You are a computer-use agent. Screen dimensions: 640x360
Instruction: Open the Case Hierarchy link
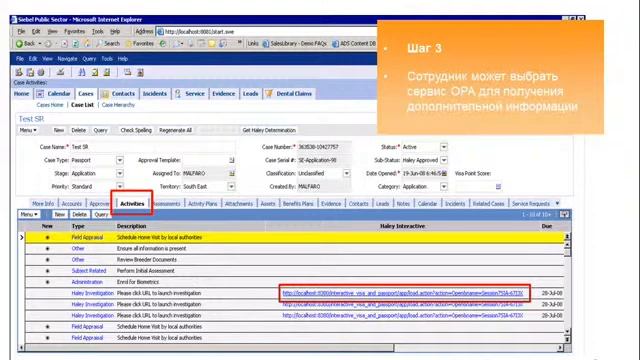coord(118,105)
